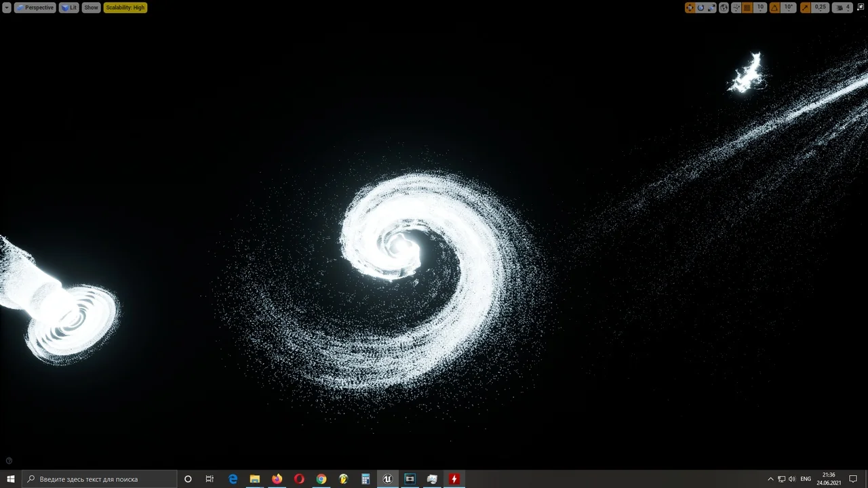Image resolution: width=868 pixels, height=488 pixels.
Task: Open the Perspective viewport type menu
Action: point(35,7)
